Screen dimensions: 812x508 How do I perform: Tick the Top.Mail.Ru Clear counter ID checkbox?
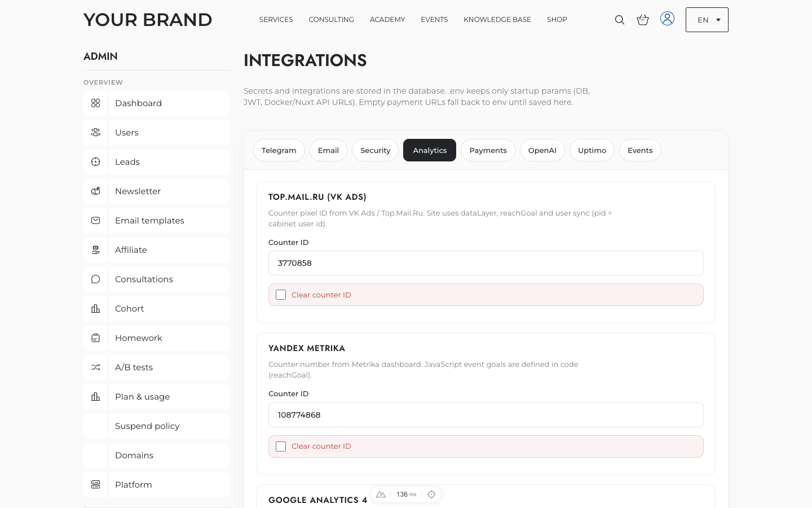(281, 295)
